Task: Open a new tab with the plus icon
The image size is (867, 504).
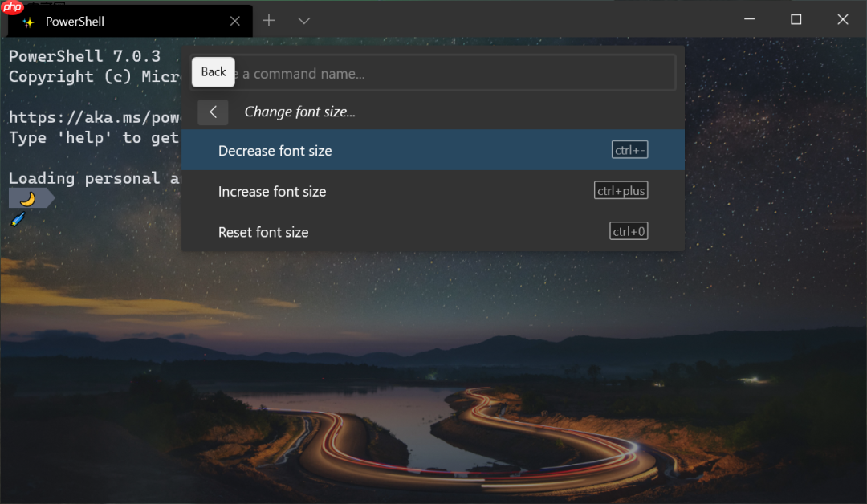Action: point(268,20)
